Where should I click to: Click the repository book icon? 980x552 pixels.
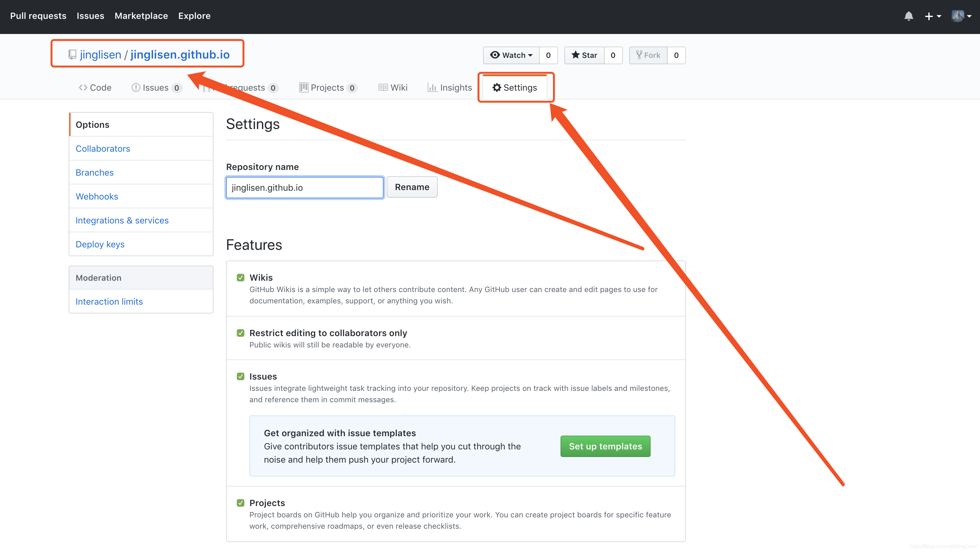pyautogui.click(x=72, y=55)
